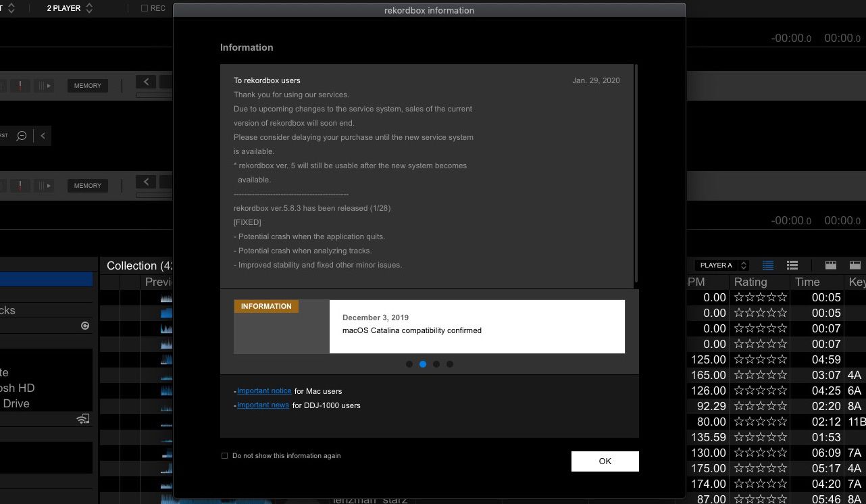Open the 2 PLAYER layout dropdown

pyautogui.click(x=70, y=8)
